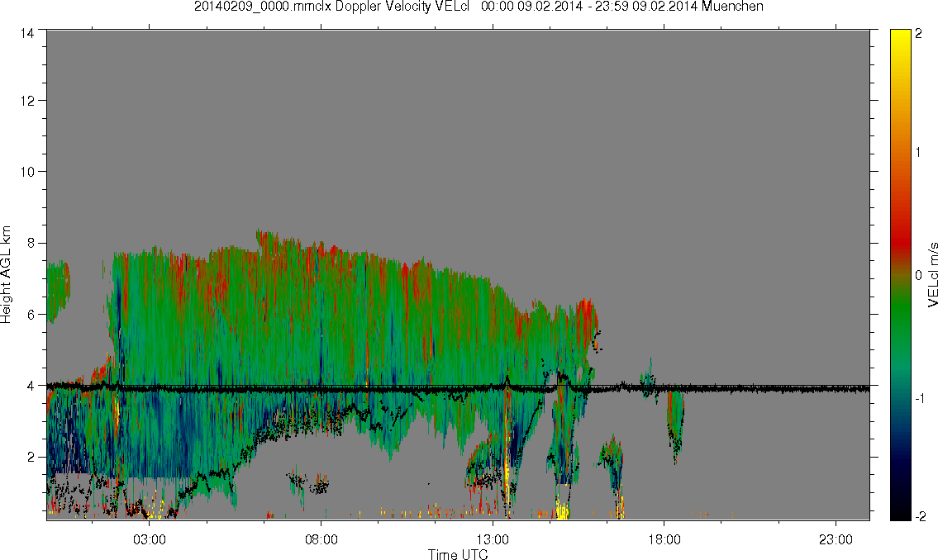
Task: Click the colorbar value '0'
Action: 919,276
